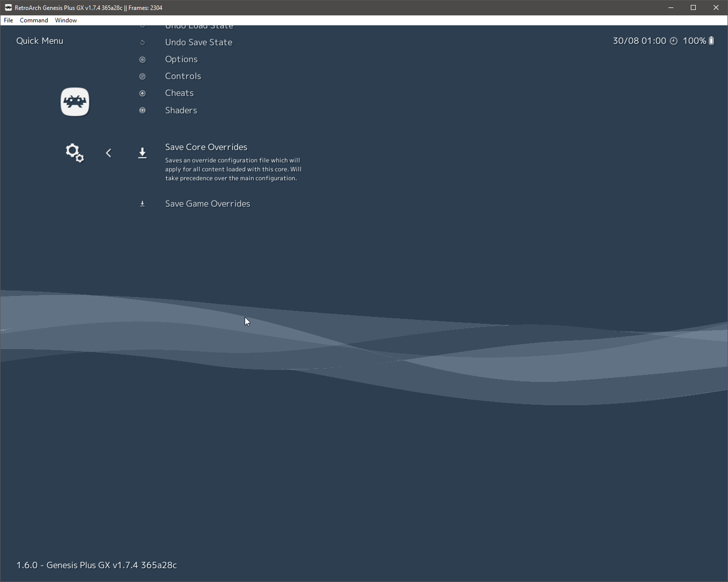
Task: Open the Shaders entry
Action: point(181,110)
